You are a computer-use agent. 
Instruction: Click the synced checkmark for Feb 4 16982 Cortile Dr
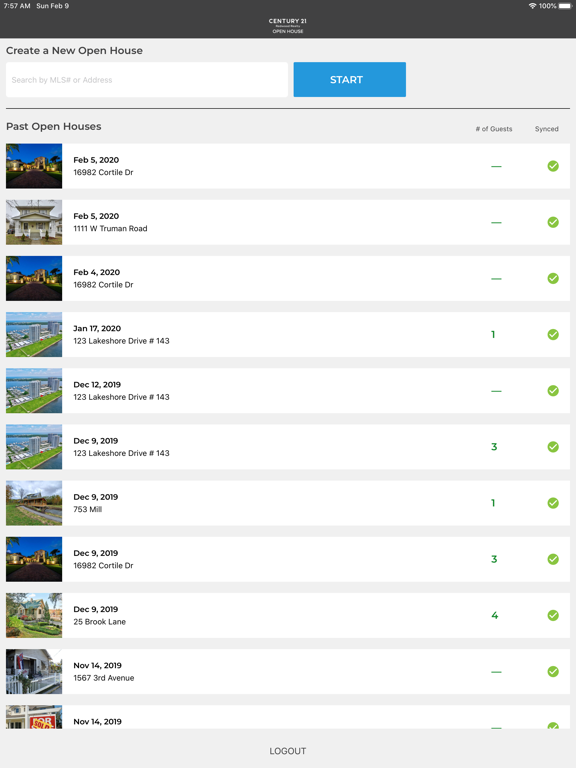tap(553, 278)
